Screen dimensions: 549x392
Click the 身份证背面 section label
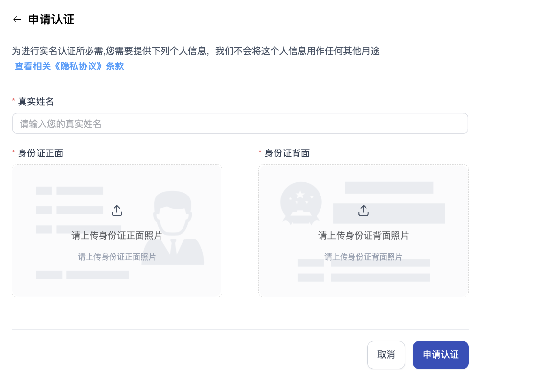287,153
